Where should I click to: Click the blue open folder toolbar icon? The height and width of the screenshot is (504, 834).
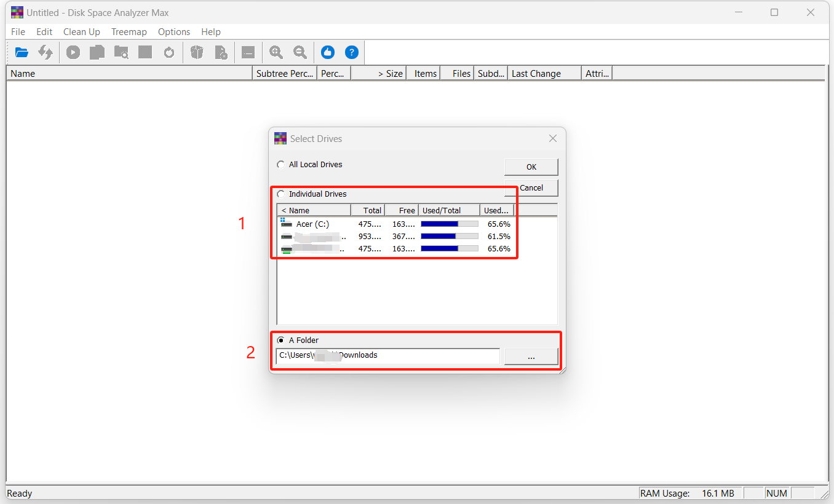coord(22,53)
